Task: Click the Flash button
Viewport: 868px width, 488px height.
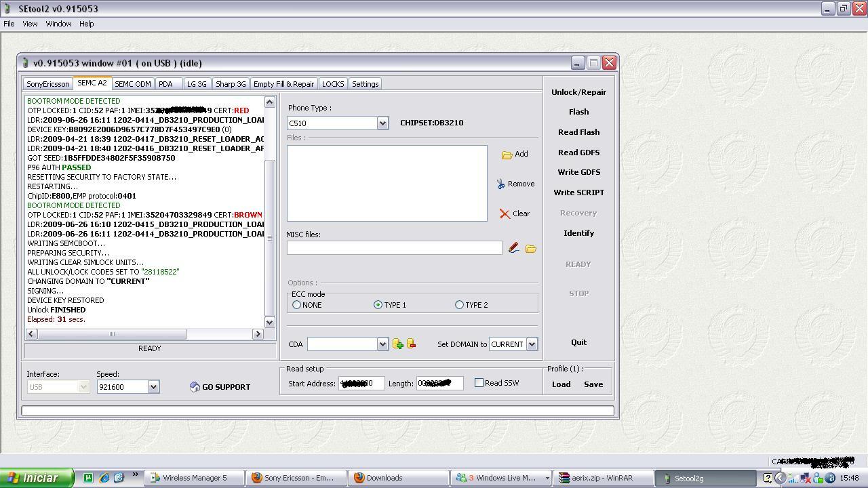Action: (x=578, y=112)
